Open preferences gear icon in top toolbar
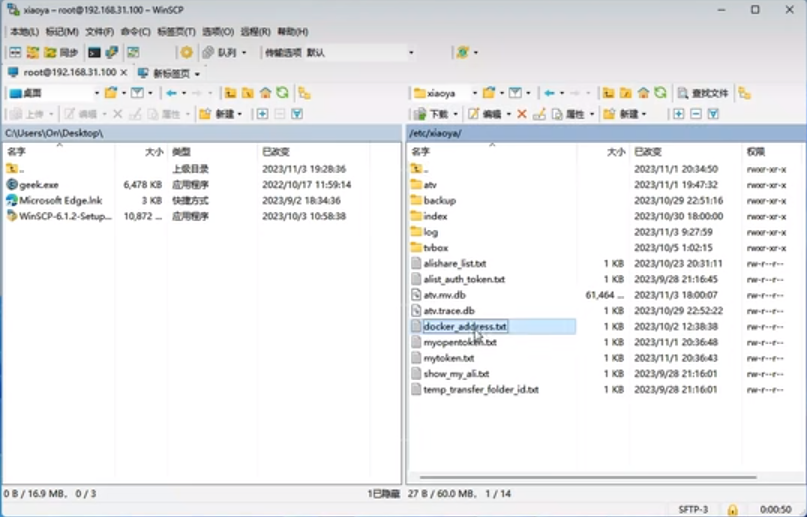Viewport: 807px width, 517px height. 186,52
